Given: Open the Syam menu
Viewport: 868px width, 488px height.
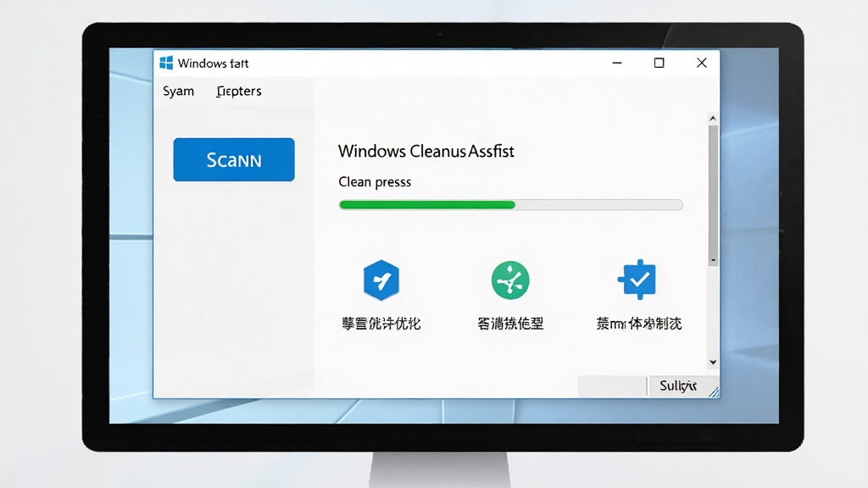Looking at the screenshot, I should 178,91.
